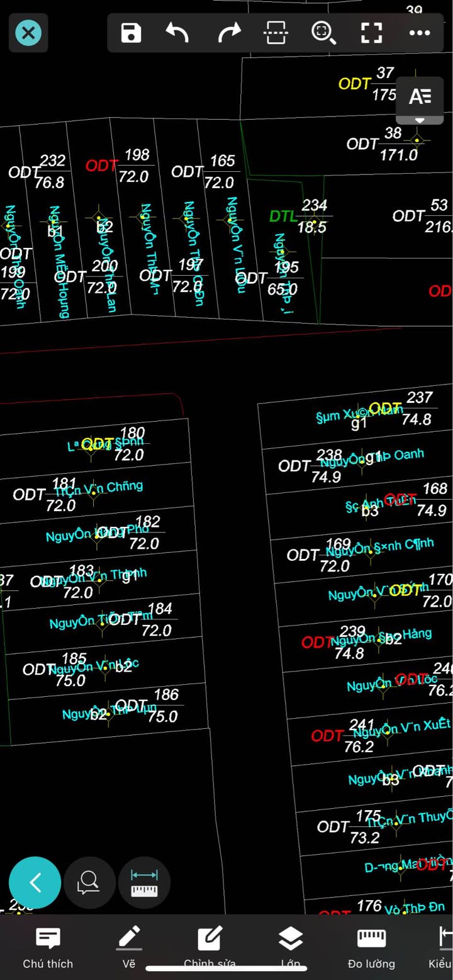Close the drawing with the X button

[x=28, y=33]
